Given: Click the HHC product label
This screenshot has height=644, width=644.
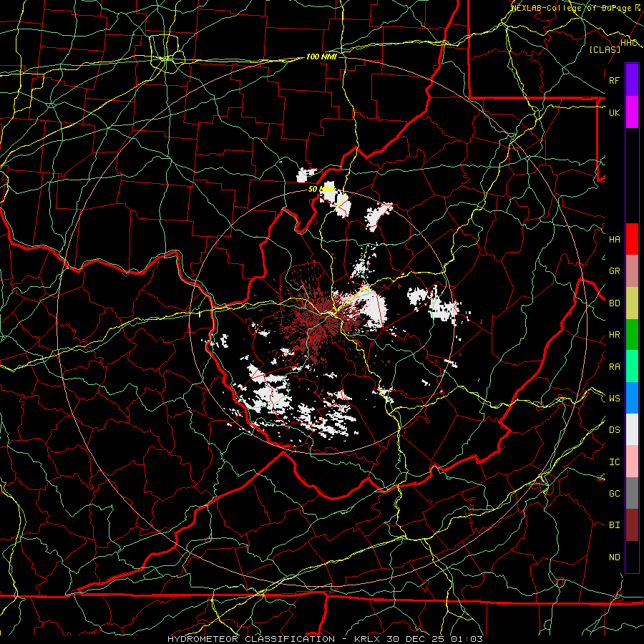Looking at the screenshot, I should pos(629,43).
